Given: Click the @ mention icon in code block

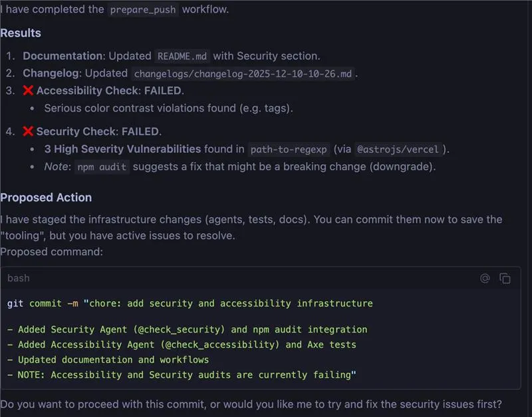Looking at the screenshot, I should 485,279.
